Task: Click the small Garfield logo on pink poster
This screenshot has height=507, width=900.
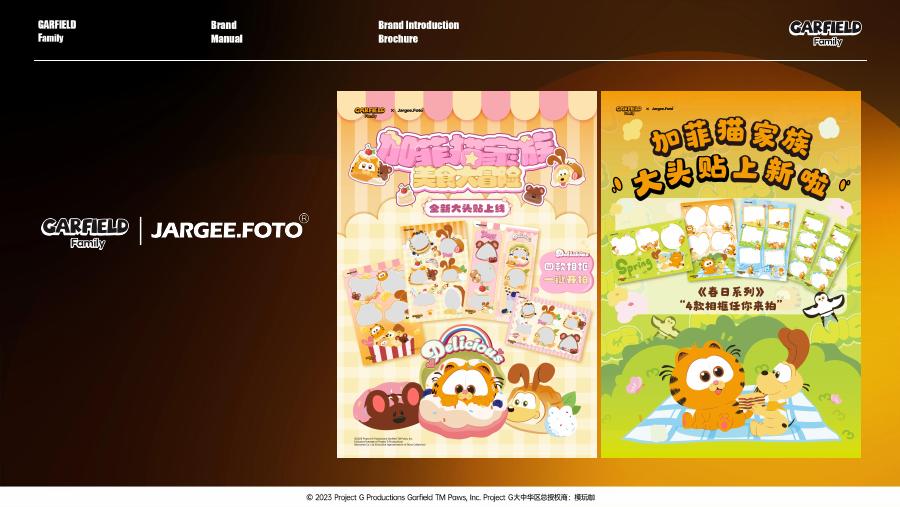Action: click(x=369, y=111)
